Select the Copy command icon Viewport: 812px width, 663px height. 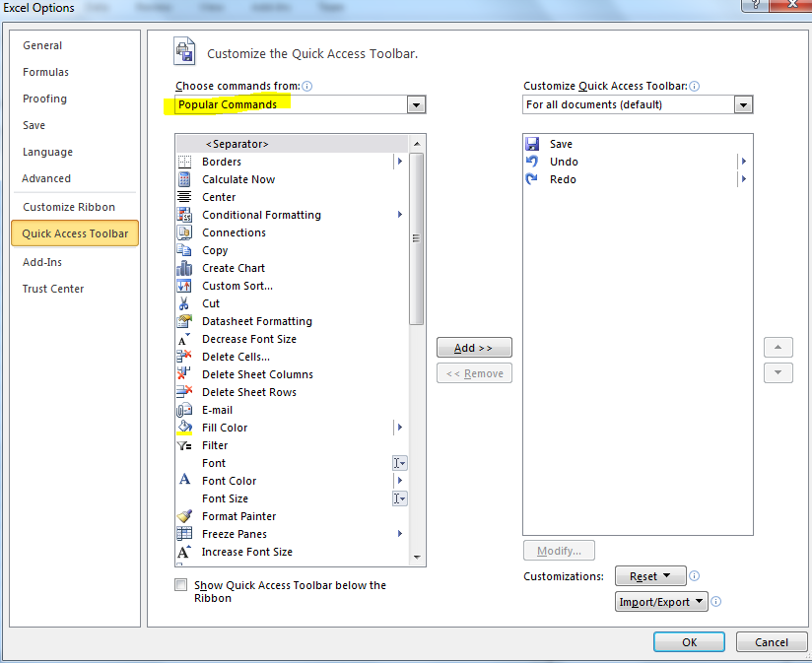coord(184,250)
